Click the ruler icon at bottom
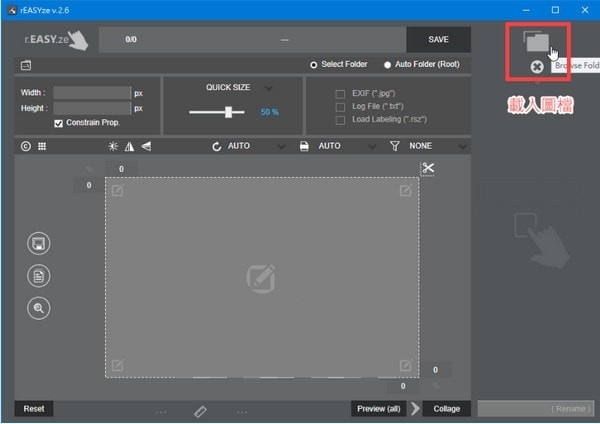Screen dimensions: 600x424 [x=200, y=411]
